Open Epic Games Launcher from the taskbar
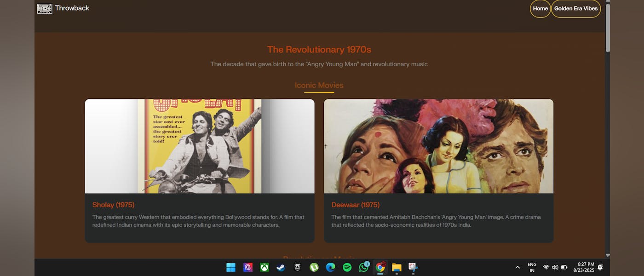Image resolution: width=644 pixels, height=276 pixels. pyautogui.click(x=298, y=267)
